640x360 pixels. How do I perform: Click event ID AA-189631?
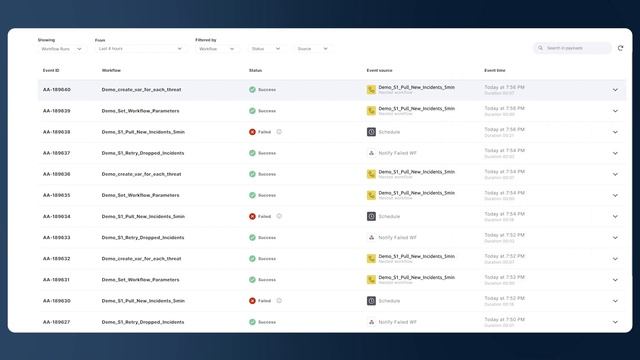[57, 280]
